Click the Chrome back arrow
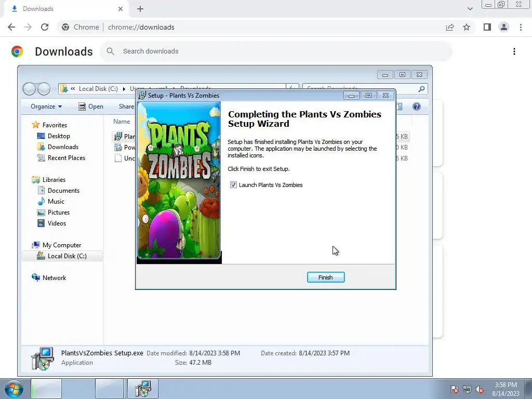 [x=11, y=27]
